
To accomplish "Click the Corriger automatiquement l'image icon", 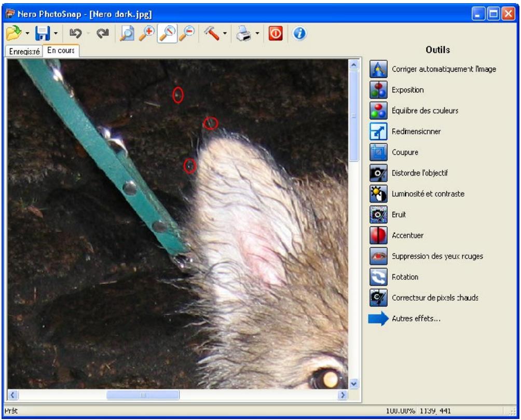I will tap(378, 69).
